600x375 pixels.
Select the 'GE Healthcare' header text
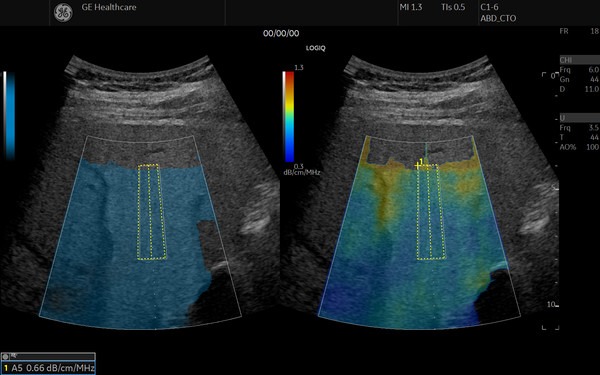coord(109,7)
